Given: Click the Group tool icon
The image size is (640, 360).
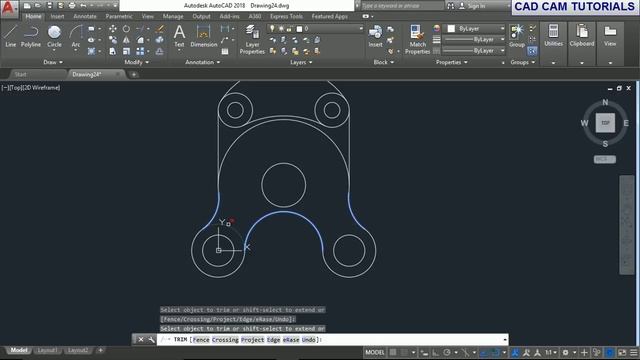Looking at the screenshot, I should 517,36.
